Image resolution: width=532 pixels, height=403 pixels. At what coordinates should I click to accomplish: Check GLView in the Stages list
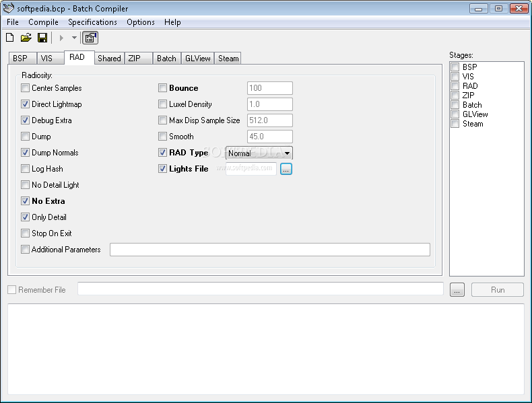(455, 114)
